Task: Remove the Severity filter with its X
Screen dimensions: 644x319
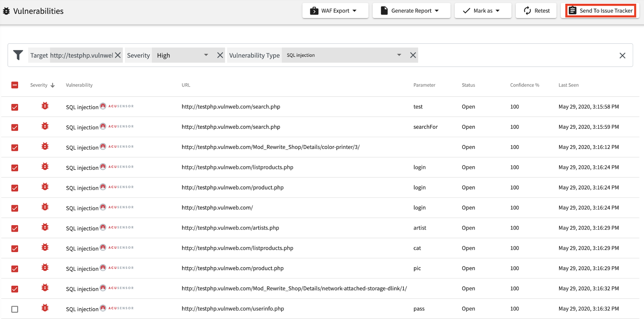Action: [x=220, y=55]
